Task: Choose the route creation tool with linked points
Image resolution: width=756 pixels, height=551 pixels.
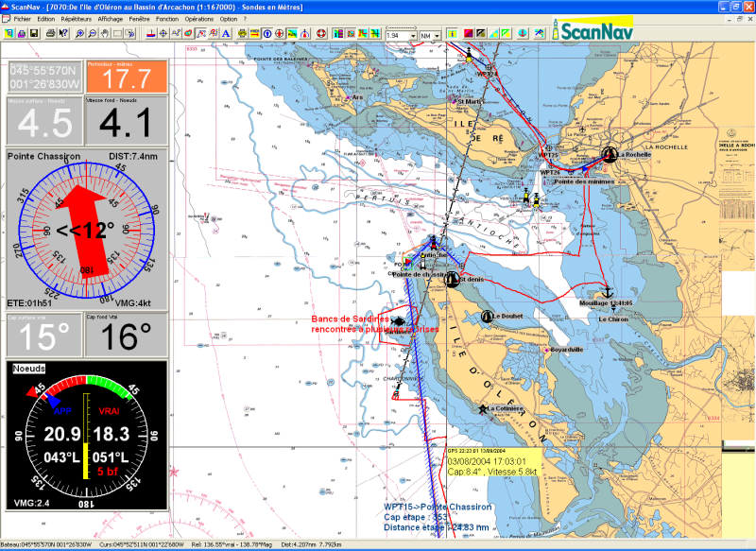Action: pyautogui.click(x=176, y=33)
